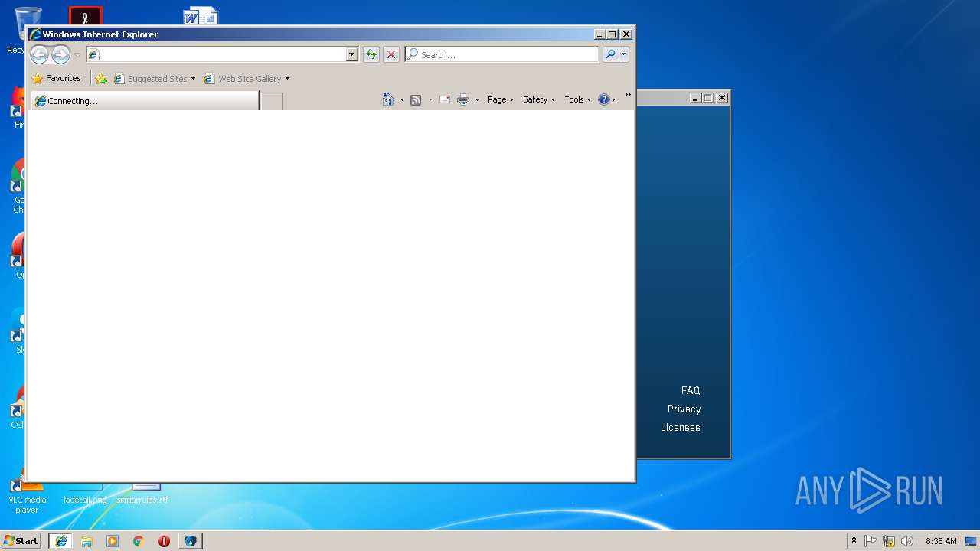This screenshot has width=980, height=551.
Task: Open the Windows Start menu
Action: tap(21, 541)
